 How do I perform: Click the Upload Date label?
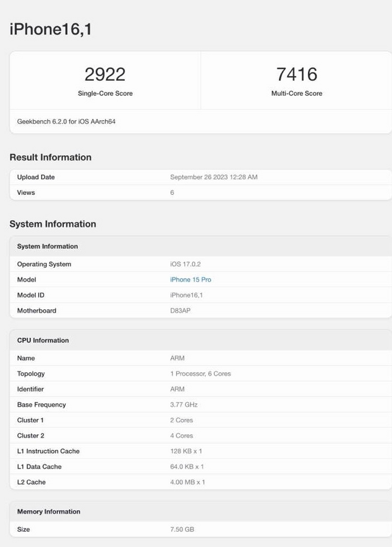point(36,177)
